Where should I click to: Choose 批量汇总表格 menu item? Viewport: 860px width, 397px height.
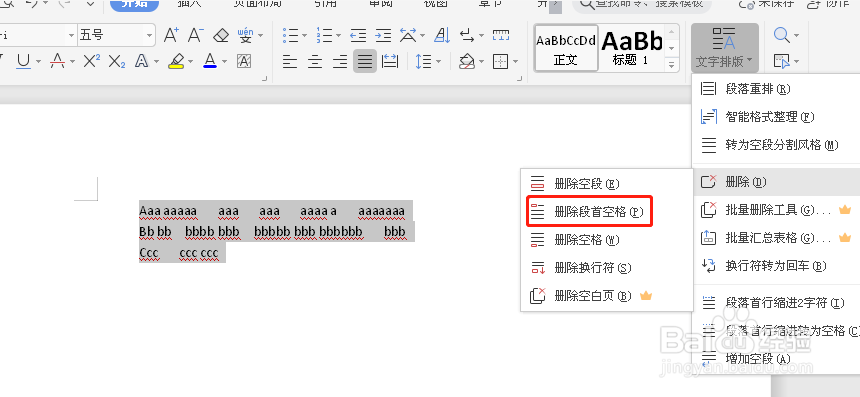776,238
